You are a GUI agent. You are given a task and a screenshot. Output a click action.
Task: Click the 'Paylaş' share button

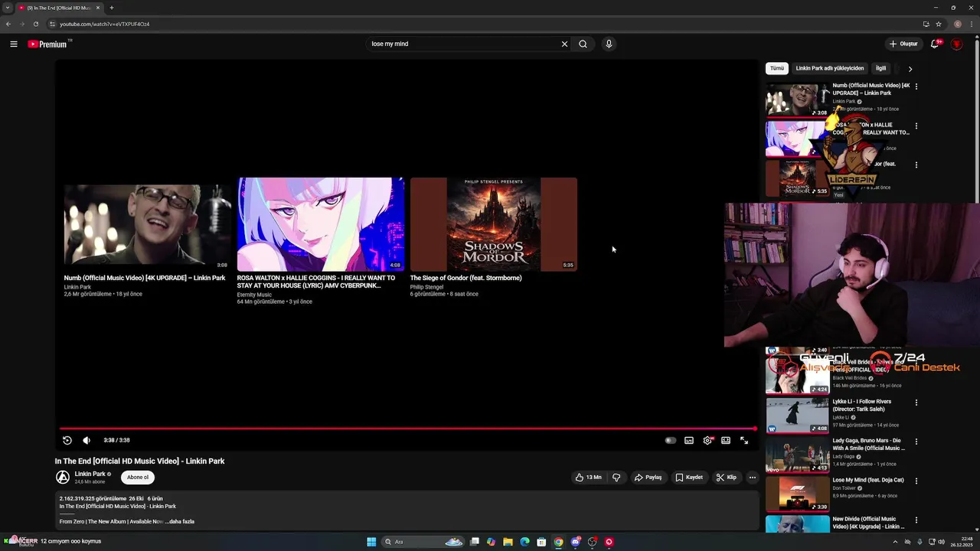(x=648, y=478)
